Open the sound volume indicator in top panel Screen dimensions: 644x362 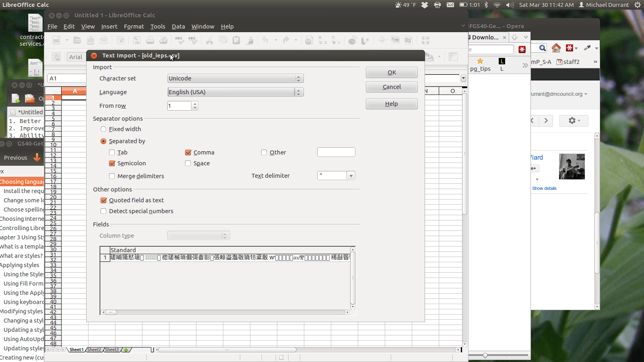point(510,5)
